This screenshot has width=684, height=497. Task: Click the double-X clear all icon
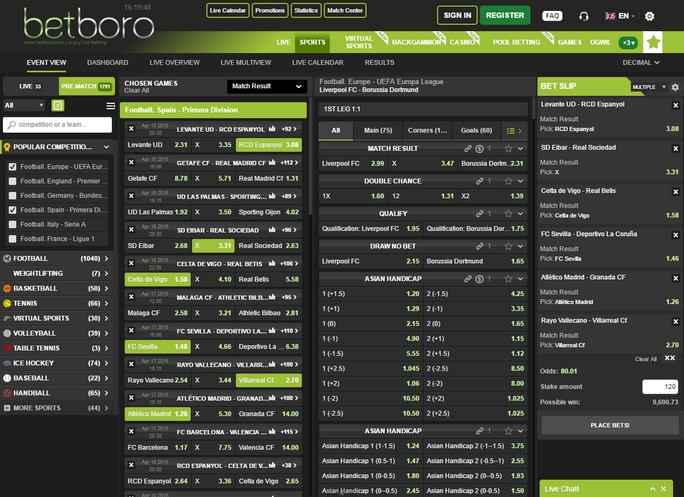[x=670, y=358]
